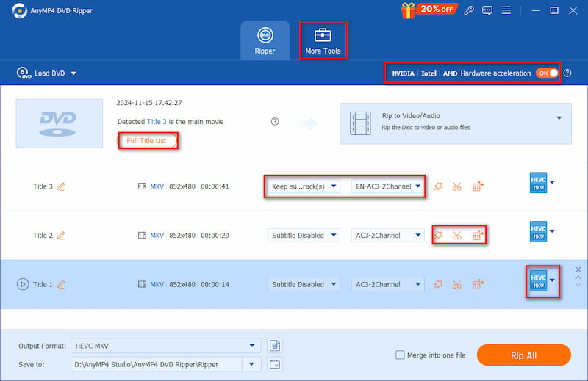Open the hamburger menu icon
This screenshot has height=381, width=588.
click(x=506, y=10)
